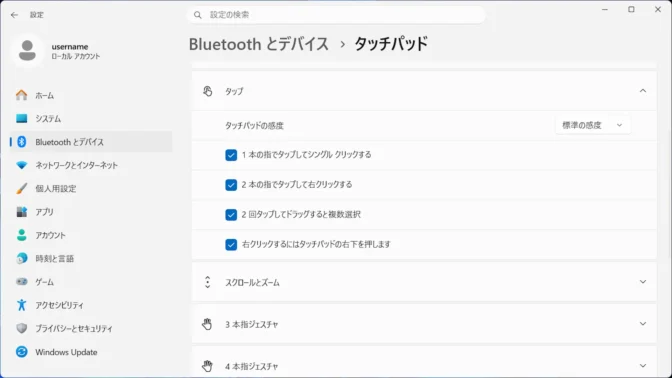
Task: Click the ゲーム controller icon
Action: [x=21, y=282]
